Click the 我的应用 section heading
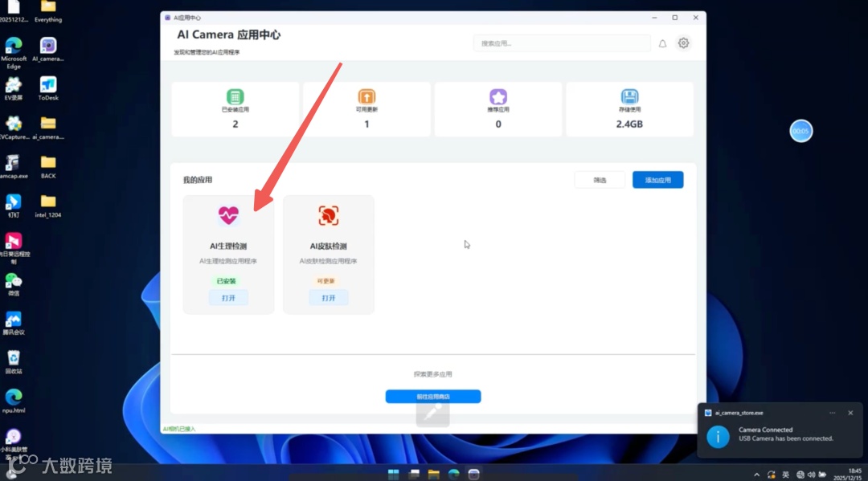Screen dimensions: 868x481 pyautogui.click(x=198, y=180)
